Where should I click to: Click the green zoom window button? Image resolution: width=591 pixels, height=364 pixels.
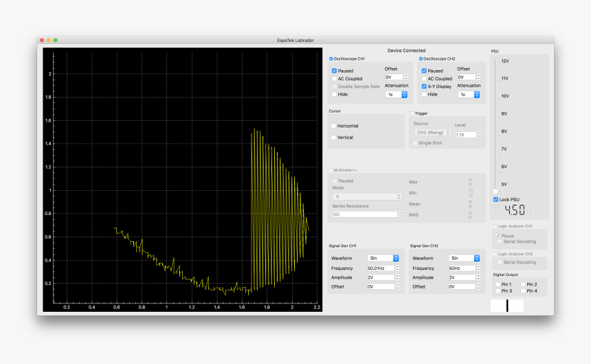(56, 41)
